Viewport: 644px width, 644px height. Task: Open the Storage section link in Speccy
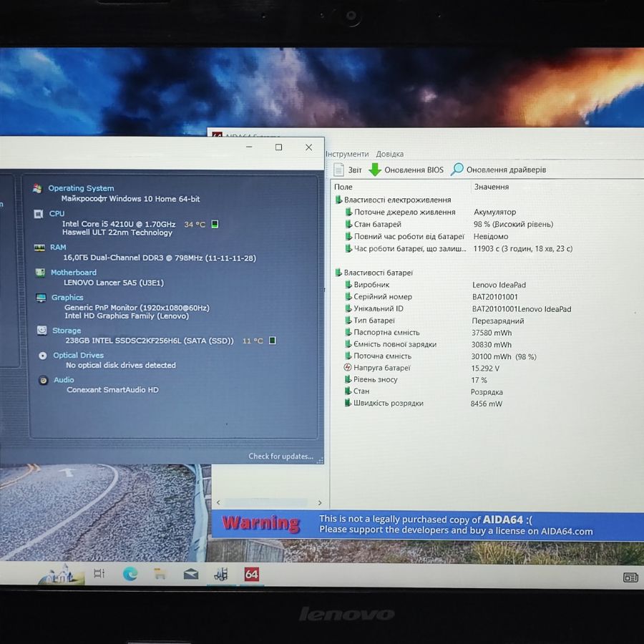[67, 331]
